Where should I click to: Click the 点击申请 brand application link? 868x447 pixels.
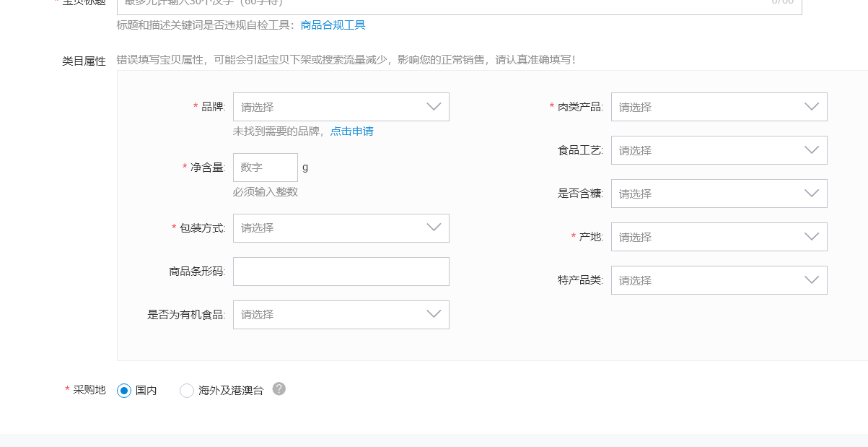[x=351, y=131]
